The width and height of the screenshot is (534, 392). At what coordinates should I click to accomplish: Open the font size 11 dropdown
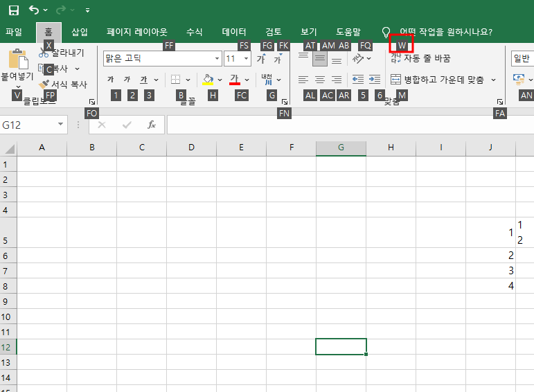[x=246, y=59]
